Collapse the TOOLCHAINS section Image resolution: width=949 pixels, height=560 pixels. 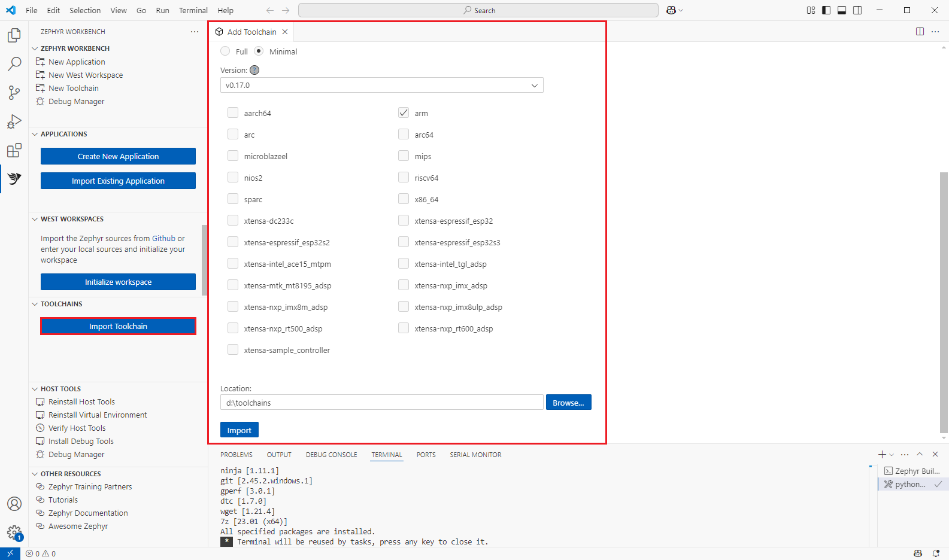[35, 304]
